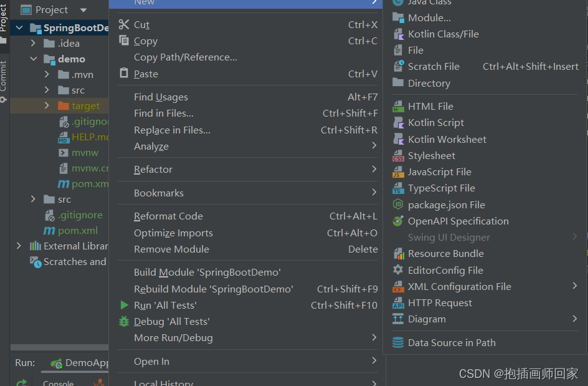
Task: Open More Run/Debug submenu
Action: point(247,338)
